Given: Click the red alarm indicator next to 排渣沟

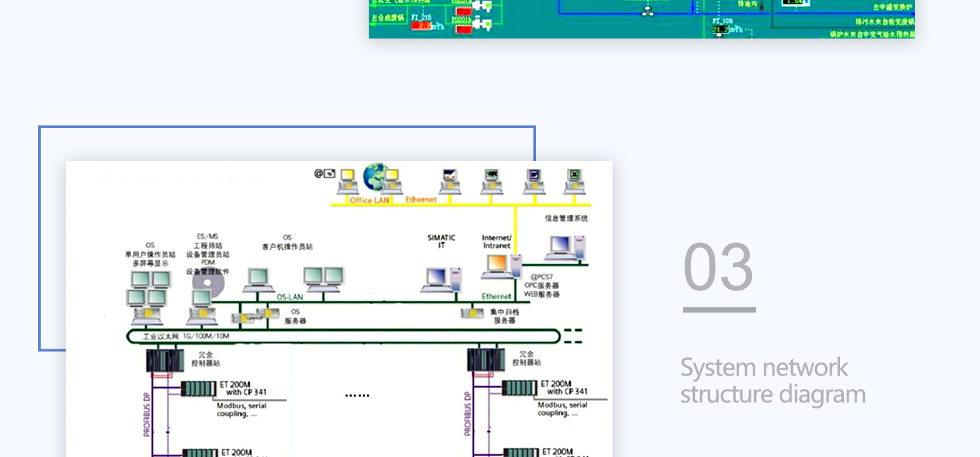Looking at the screenshot, I should click(762, 5).
